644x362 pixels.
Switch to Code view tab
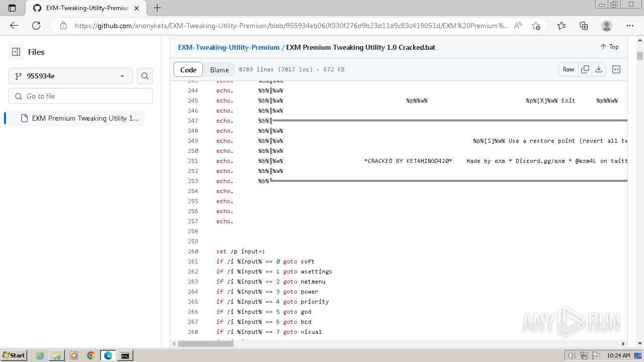point(188,69)
